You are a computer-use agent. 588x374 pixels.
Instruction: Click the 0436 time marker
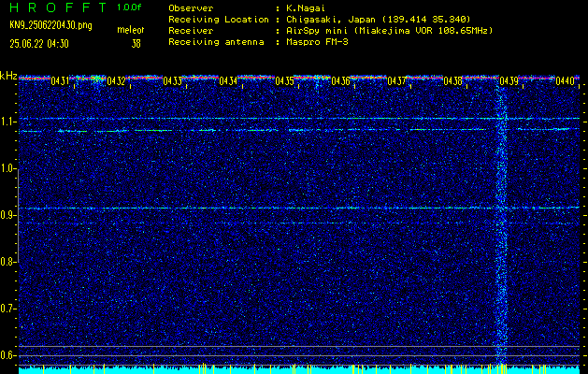click(x=340, y=81)
